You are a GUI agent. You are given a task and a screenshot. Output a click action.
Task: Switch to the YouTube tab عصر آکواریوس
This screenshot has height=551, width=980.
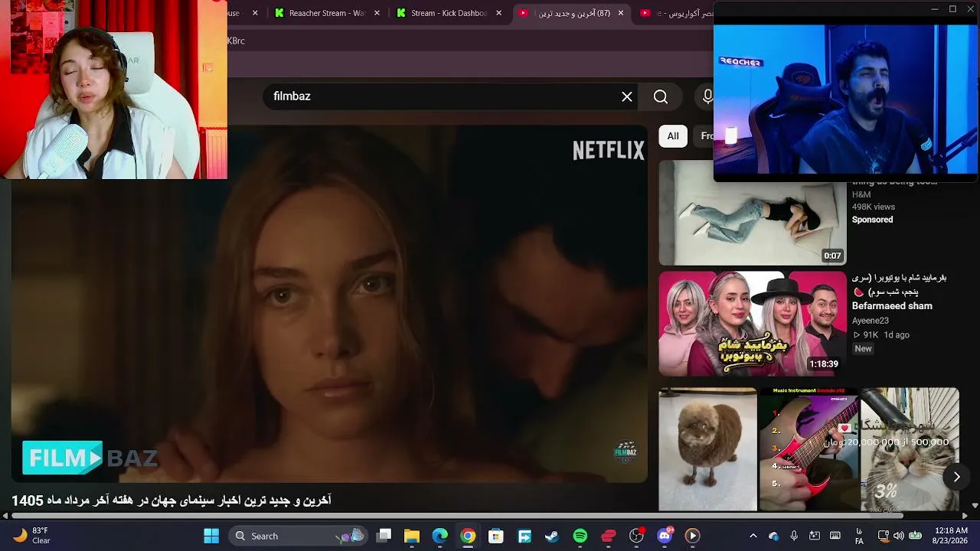point(675,13)
